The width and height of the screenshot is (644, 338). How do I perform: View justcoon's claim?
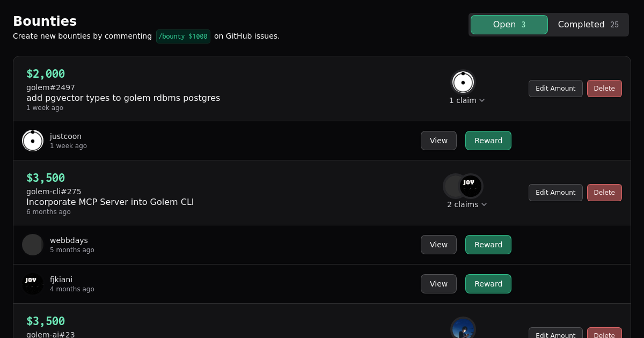pos(438,141)
